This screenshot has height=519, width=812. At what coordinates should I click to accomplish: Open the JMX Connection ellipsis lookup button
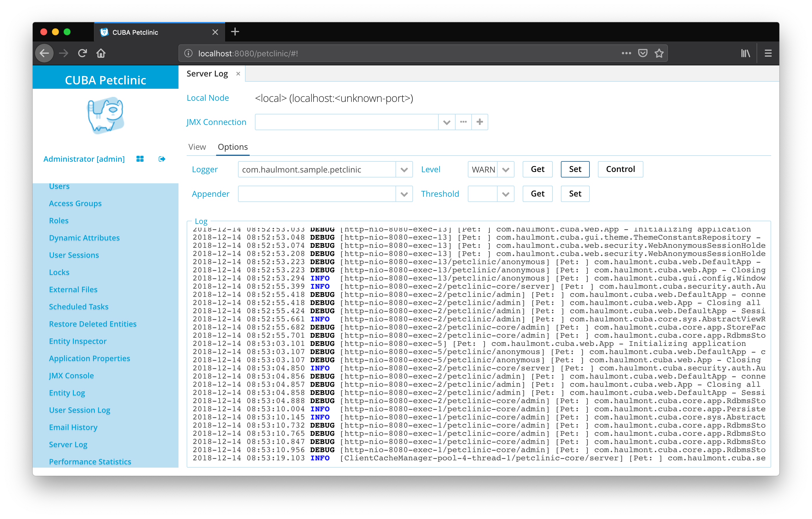tap(463, 122)
